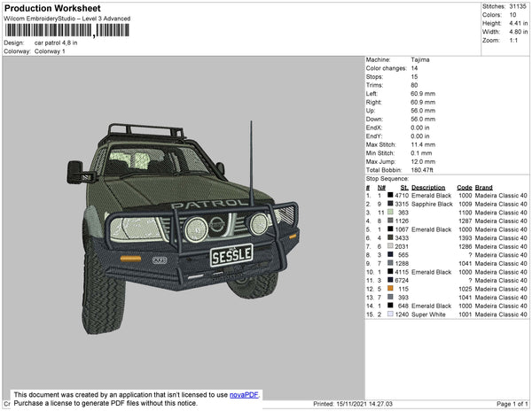Viewport: 532px width, 411px height.
Task: Click the Up value 56.0 mm
Action: pyautogui.click(x=423, y=111)
